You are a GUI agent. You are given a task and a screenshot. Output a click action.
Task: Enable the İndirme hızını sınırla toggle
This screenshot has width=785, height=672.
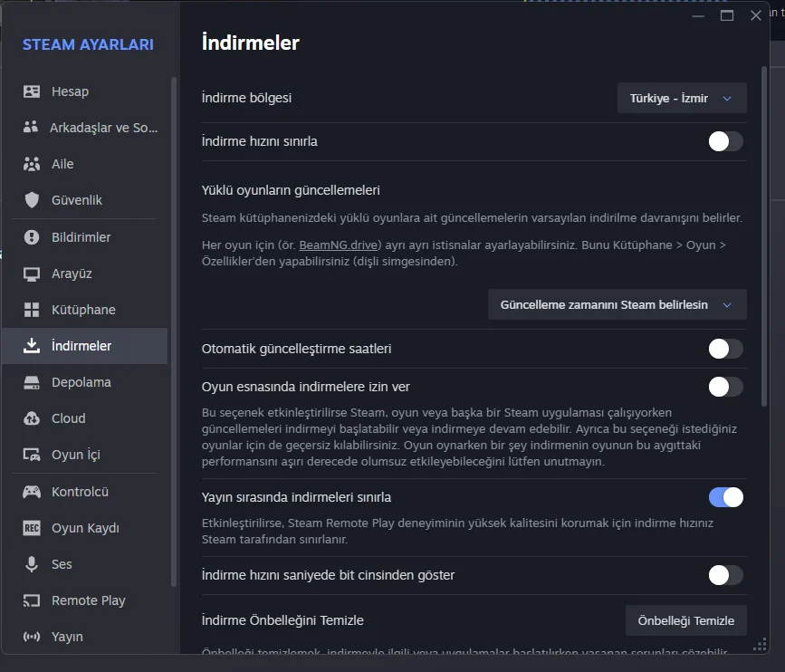[x=725, y=141]
